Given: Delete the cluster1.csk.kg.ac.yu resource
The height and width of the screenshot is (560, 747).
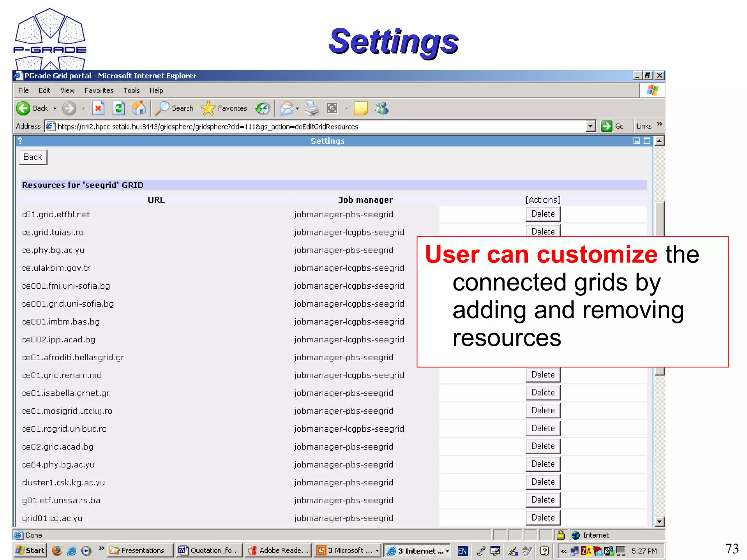Looking at the screenshot, I should pos(543,482).
